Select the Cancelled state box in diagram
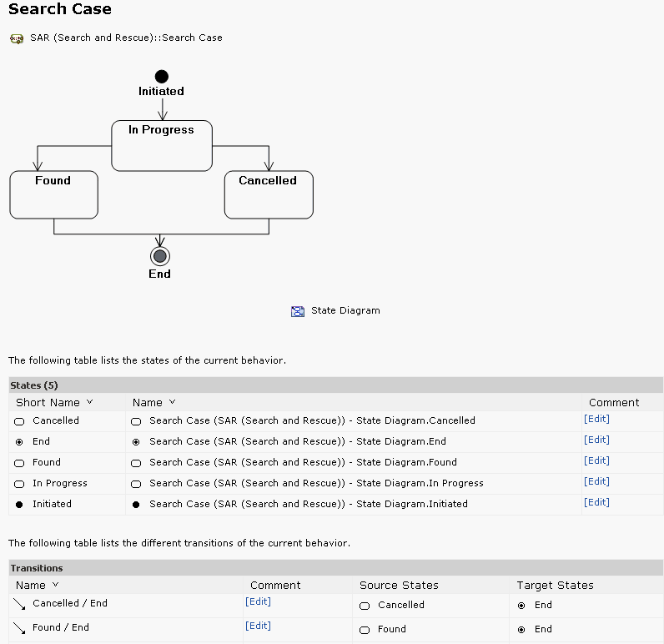 pyautogui.click(x=268, y=195)
